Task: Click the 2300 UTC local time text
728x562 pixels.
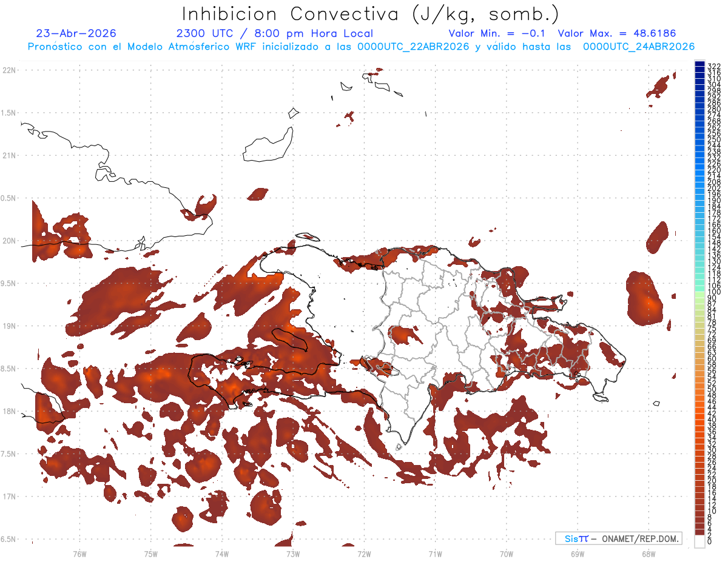Action: [x=275, y=33]
